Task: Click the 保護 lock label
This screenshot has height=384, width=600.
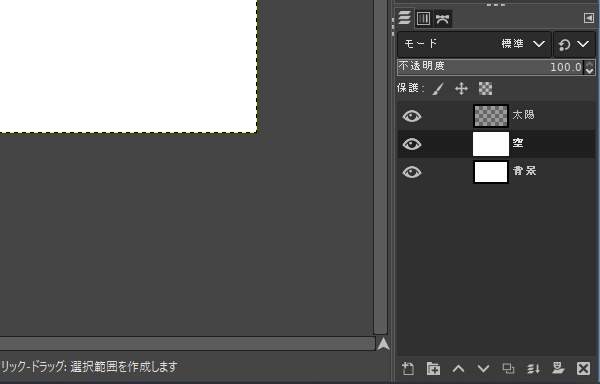Action: click(x=410, y=88)
